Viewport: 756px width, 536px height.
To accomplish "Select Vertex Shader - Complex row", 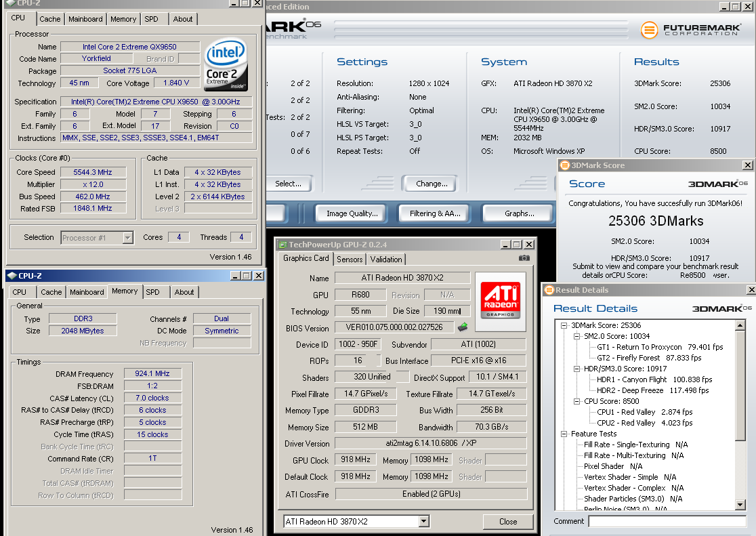I will point(633,489).
